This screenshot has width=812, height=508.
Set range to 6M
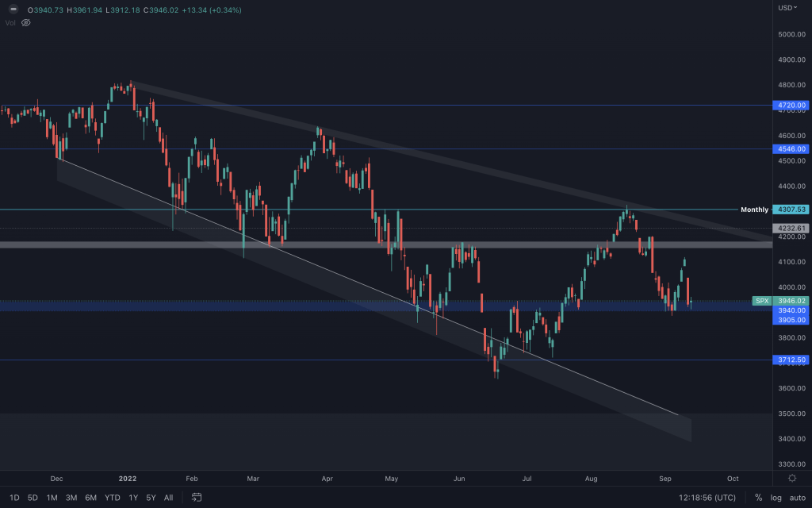click(91, 498)
